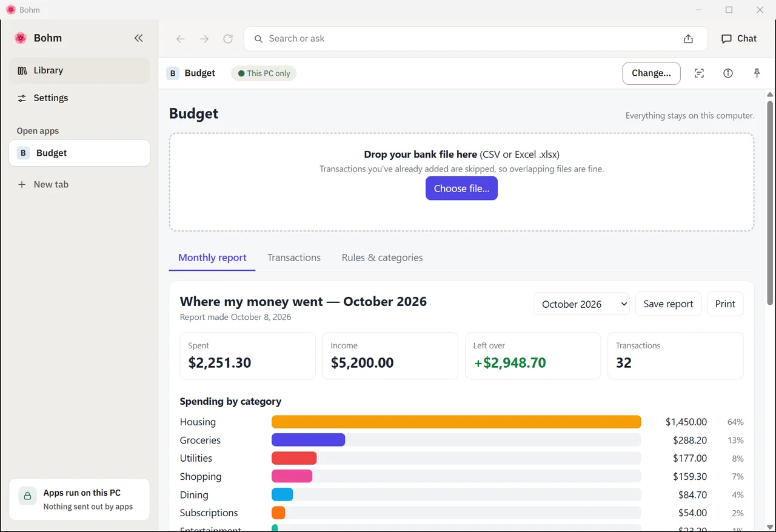776x532 pixels.
Task: Click the Shopping category label
Action: point(201,476)
